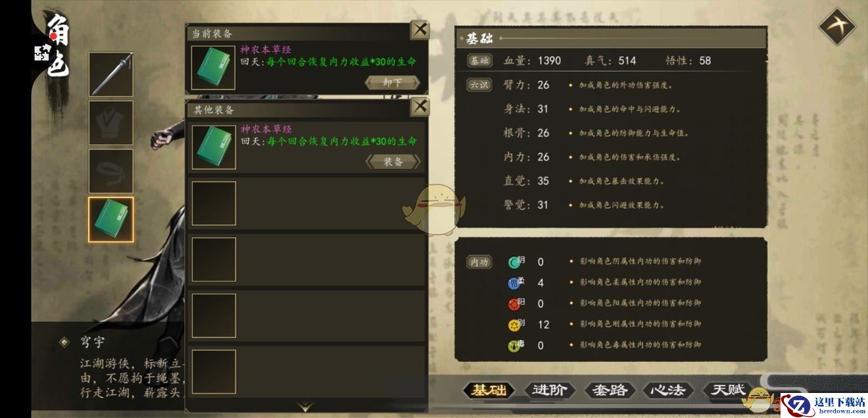This screenshot has height=418, width=868.
Task: Expand equipment list with bottom down arrow
Action: click(x=305, y=407)
